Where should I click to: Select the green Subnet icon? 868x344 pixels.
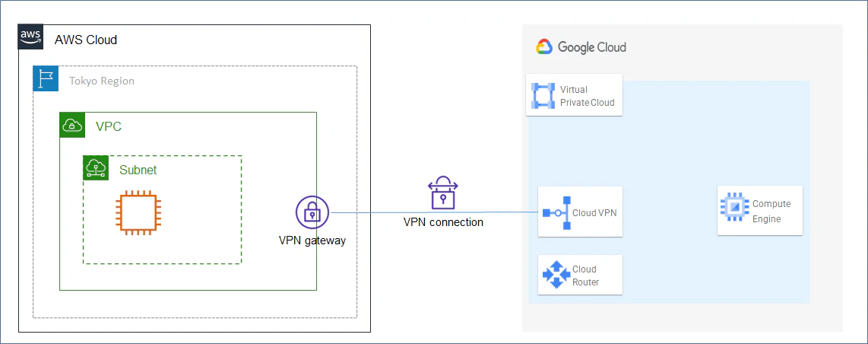(96, 167)
